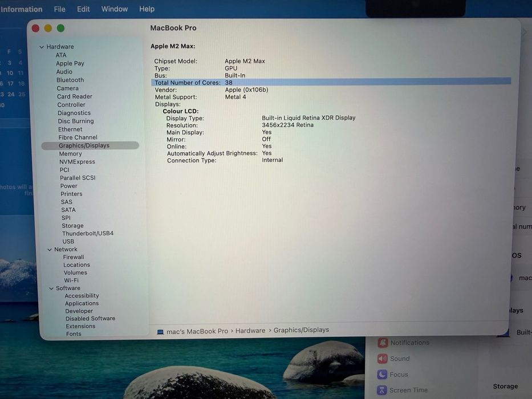The image size is (532, 399).
Task: Collapse the Network section chevron
Action: pos(50,250)
